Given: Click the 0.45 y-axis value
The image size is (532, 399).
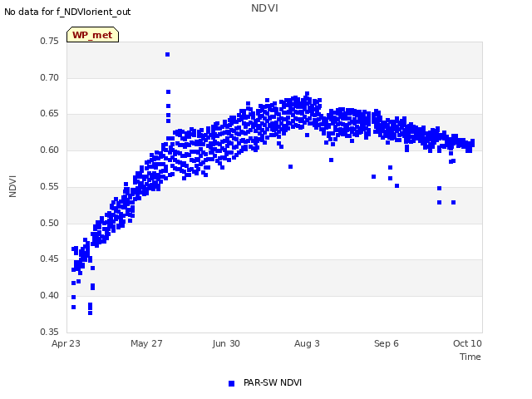Looking at the screenshot, I should click(x=50, y=259).
